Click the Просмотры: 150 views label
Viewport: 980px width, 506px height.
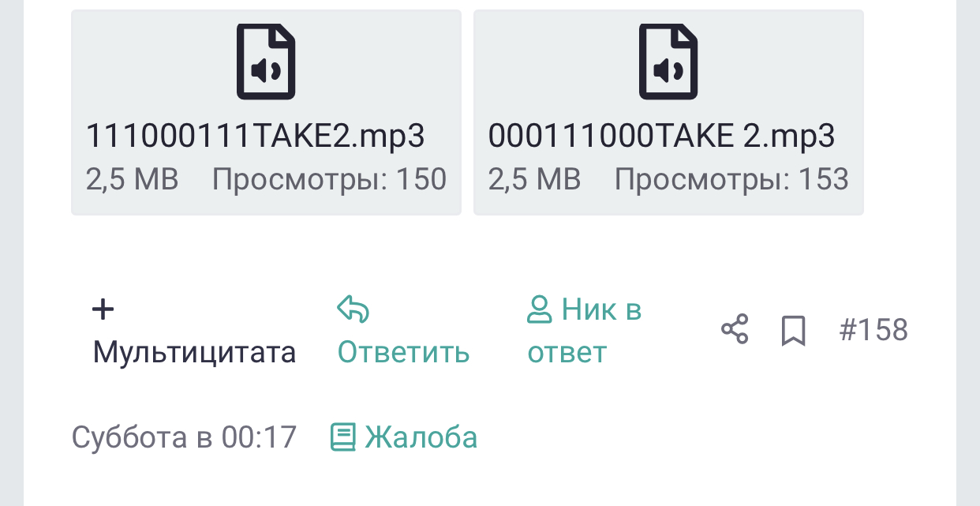tap(329, 180)
